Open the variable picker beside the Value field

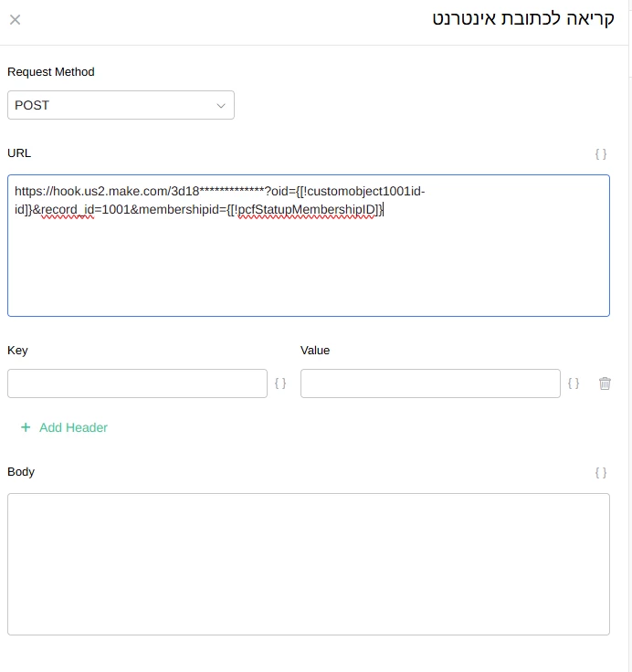(574, 384)
